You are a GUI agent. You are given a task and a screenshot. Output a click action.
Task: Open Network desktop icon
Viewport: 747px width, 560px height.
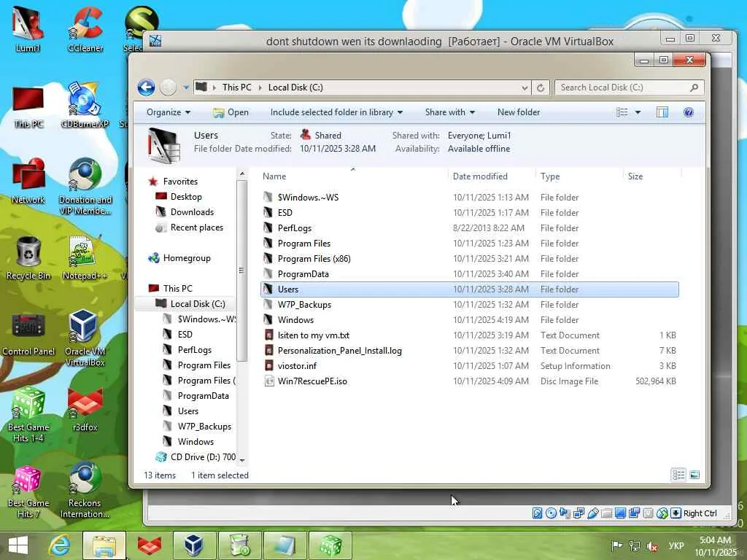coord(28,182)
